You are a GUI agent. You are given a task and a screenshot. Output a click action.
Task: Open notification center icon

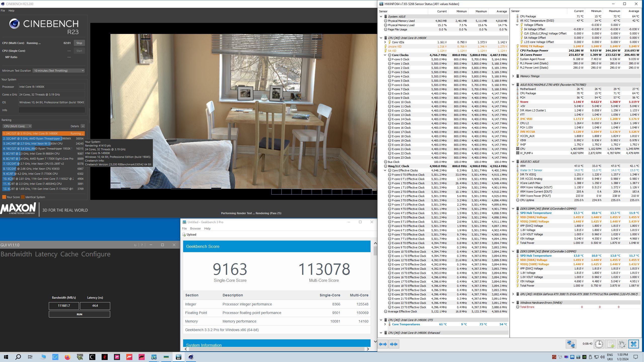(x=636, y=357)
